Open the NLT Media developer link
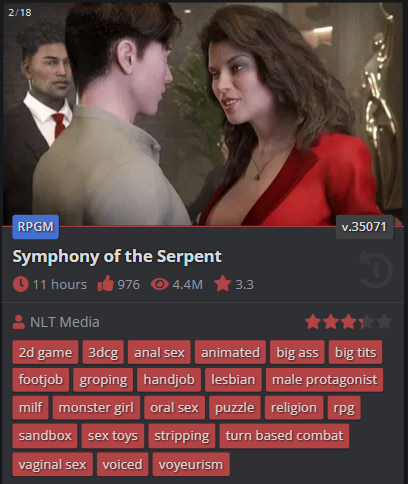The height and width of the screenshot is (484, 408). click(65, 322)
